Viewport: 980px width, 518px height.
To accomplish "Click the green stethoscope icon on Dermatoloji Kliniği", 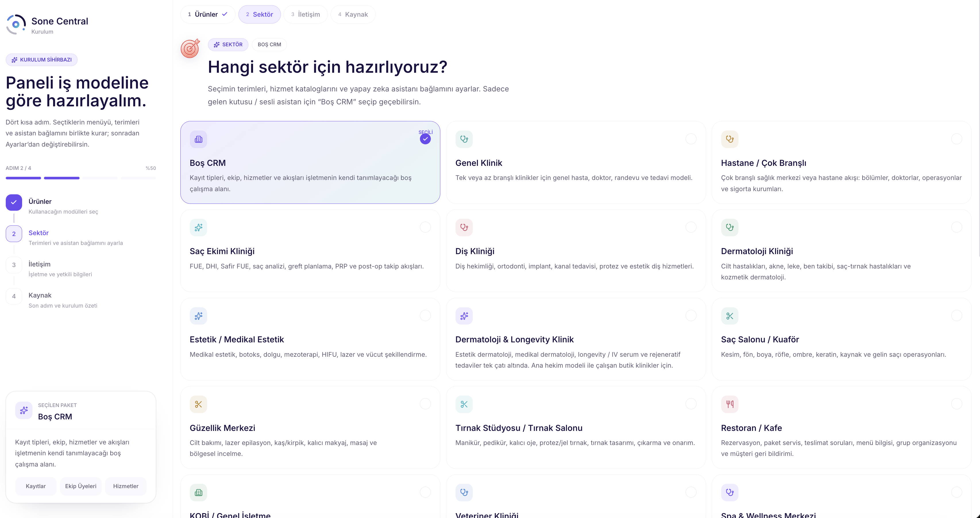I will [x=730, y=228].
